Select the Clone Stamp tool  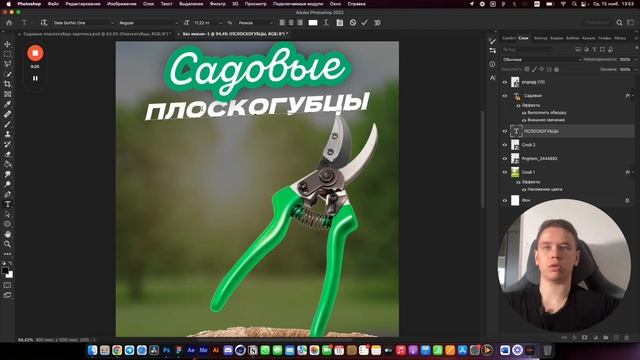pos(7,134)
